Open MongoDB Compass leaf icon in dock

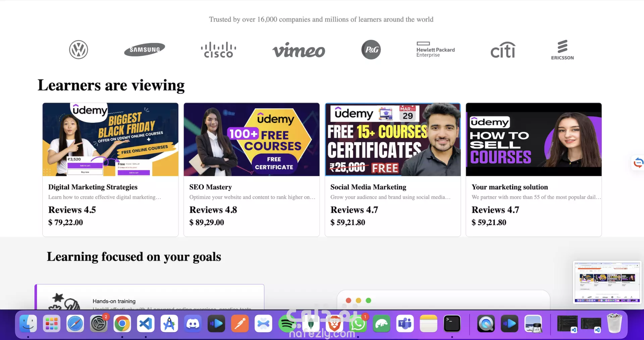[311, 324]
